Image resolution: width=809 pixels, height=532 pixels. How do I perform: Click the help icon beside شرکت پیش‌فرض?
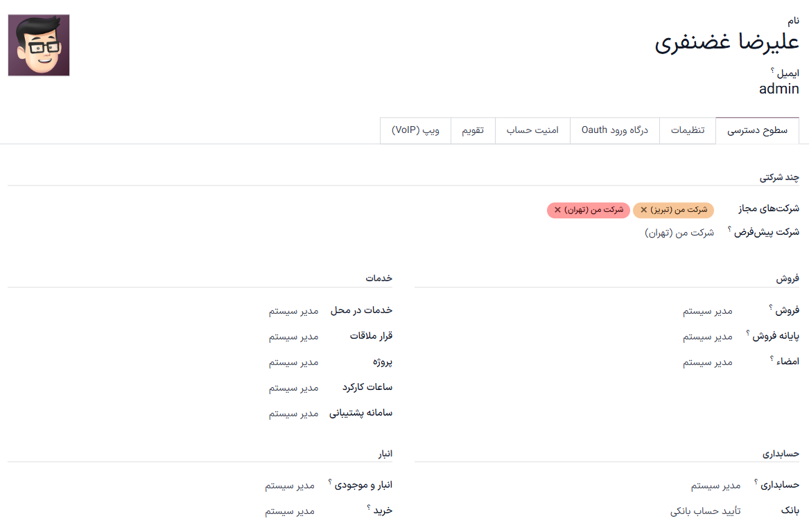730,229
